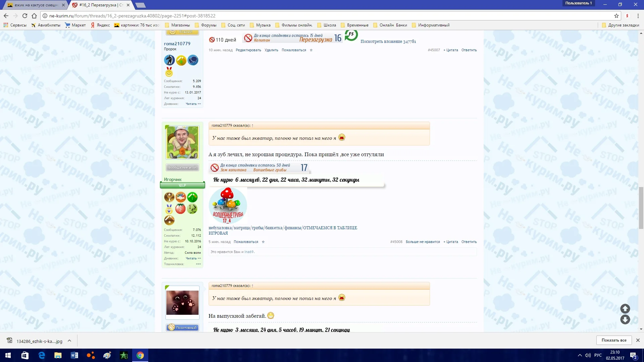Bookmark page with star icon
Image resolution: width=644 pixels, height=362 pixels.
tap(616, 16)
